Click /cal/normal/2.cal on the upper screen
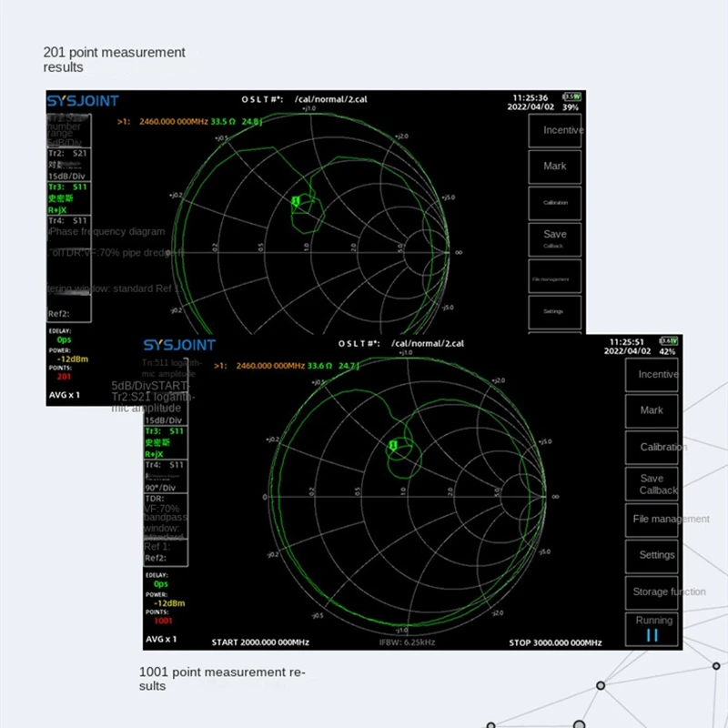 point(331,99)
